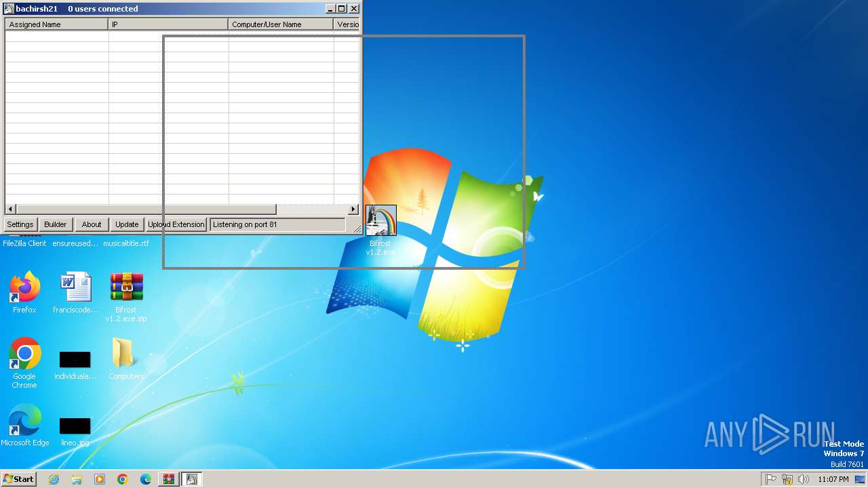The height and width of the screenshot is (488, 868).
Task: Select the lineo.jpg file on the desktop
Action: click(x=75, y=432)
